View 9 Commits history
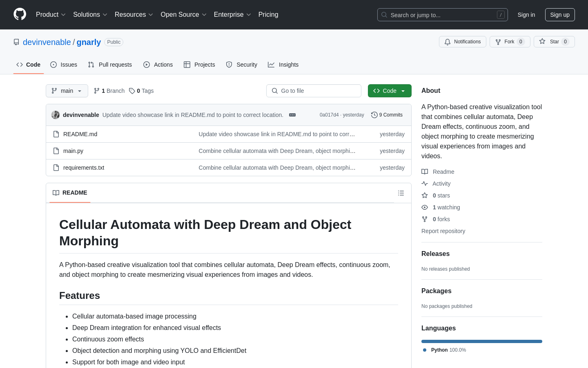The width and height of the screenshot is (588, 368). pos(387,115)
